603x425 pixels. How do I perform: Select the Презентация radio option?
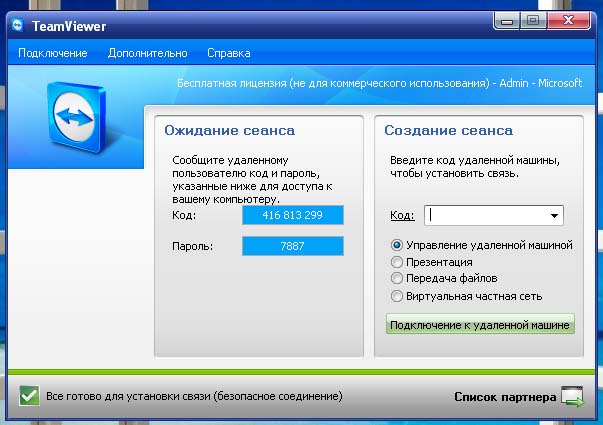click(396, 262)
